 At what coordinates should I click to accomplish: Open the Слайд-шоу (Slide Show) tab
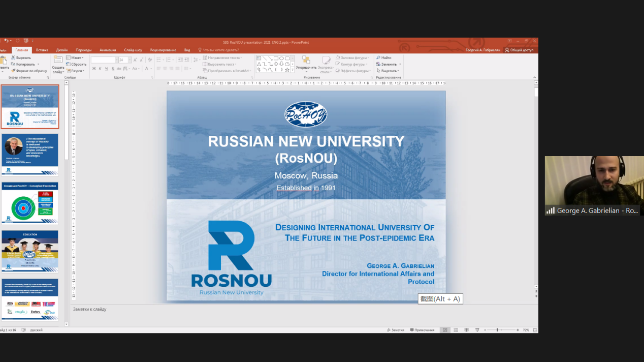133,50
